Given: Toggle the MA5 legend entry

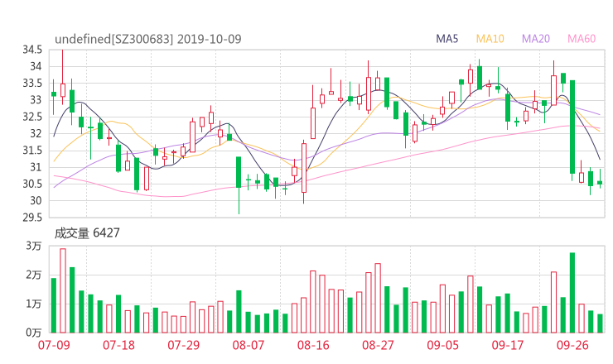Looking at the screenshot, I should click(446, 39).
